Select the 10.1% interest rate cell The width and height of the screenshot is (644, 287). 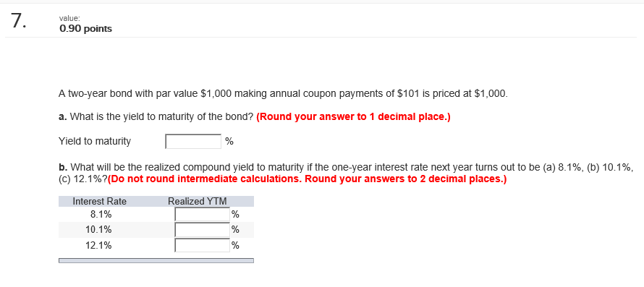(x=98, y=230)
